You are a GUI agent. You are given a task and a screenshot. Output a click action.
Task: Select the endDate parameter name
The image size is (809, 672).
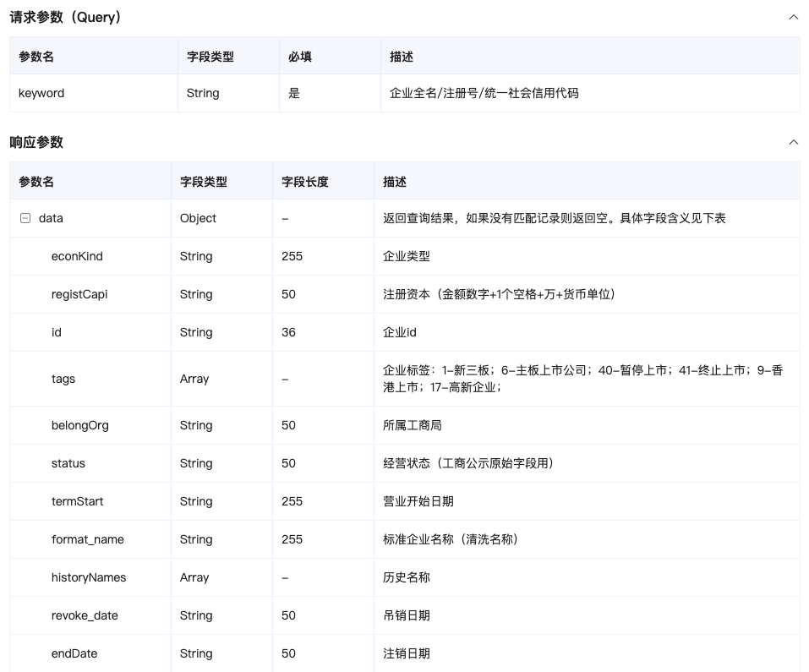point(74,654)
